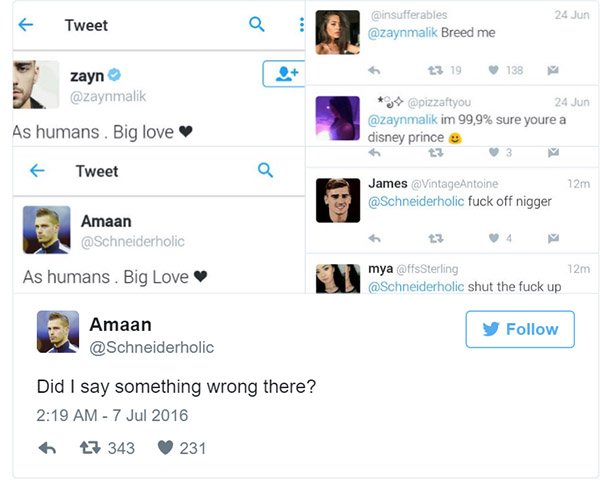The image size is (600, 483).
Task: Tap the search icon above Amaan's tweet
Action: point(265,171)
